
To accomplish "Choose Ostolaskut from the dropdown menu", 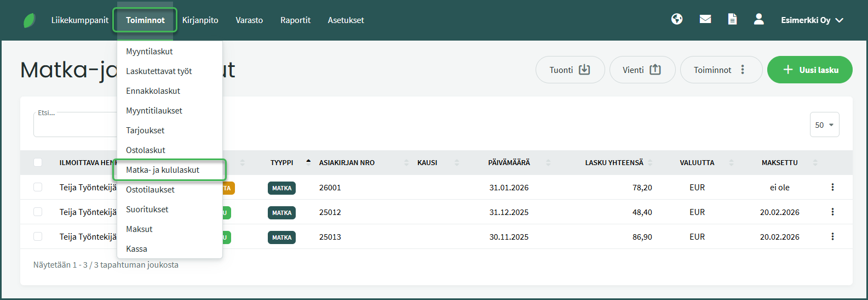I will [x=146, y=150].
